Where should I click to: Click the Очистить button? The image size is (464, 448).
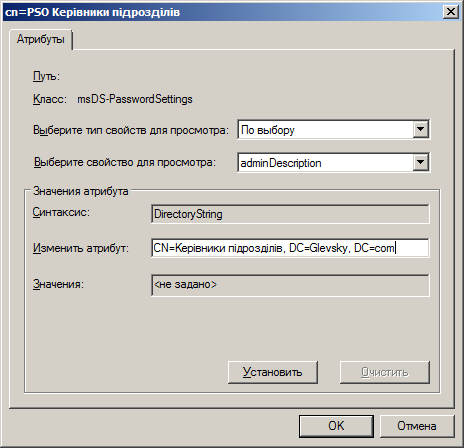[x=385, y=372]
